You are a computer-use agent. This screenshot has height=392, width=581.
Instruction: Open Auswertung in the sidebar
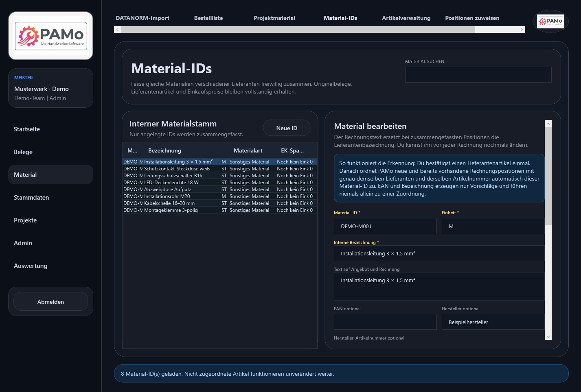tap(50, 266)
